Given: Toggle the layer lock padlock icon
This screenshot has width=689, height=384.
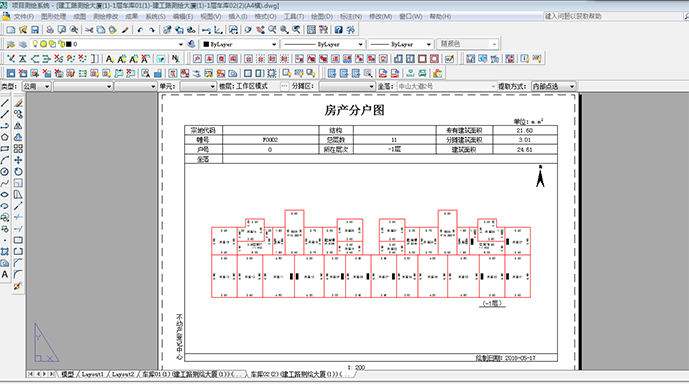Looking at the screenshot, I should [x=61, y=44].
